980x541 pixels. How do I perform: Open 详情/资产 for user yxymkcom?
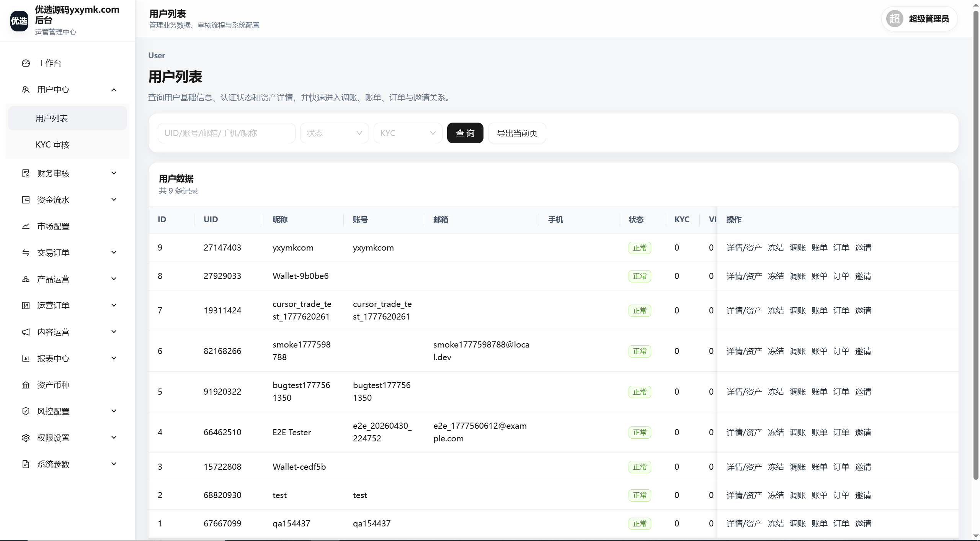[744, 248]
